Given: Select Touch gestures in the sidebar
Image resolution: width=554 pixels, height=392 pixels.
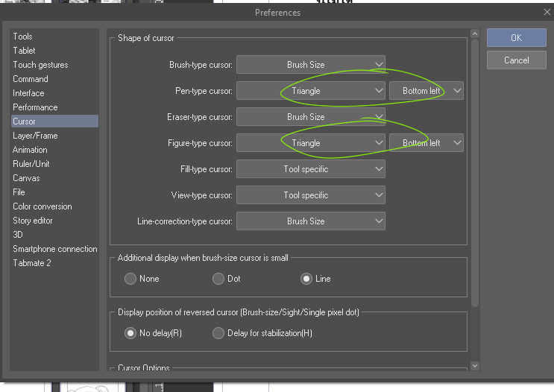Looking at the screenshot, I should [40, 65].
